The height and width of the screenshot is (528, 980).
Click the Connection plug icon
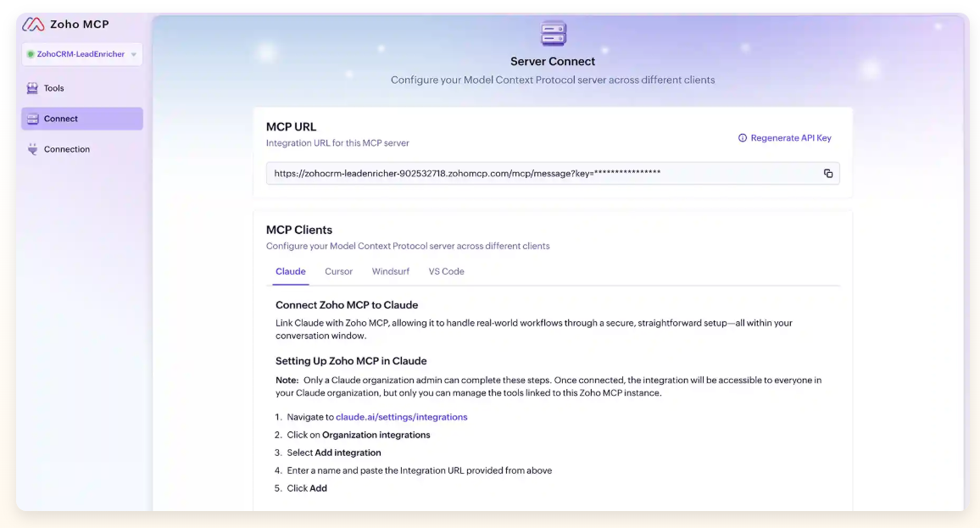pos(32,149)
